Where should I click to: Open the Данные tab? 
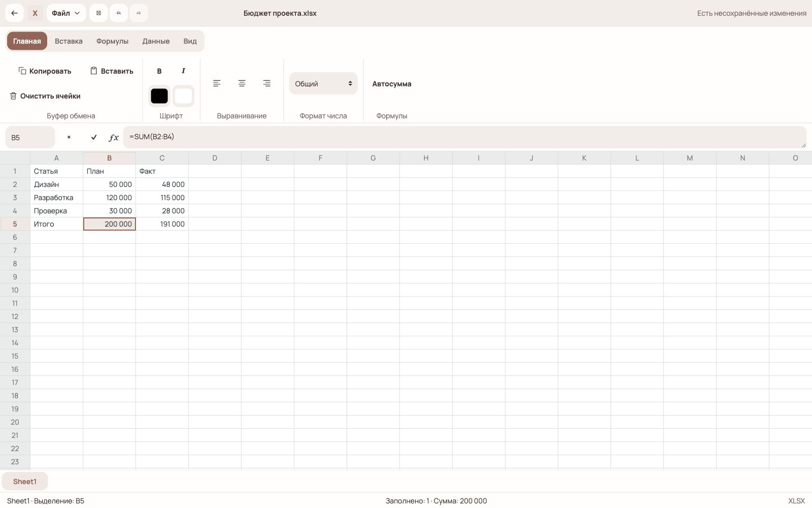click(x=156, y=41)
